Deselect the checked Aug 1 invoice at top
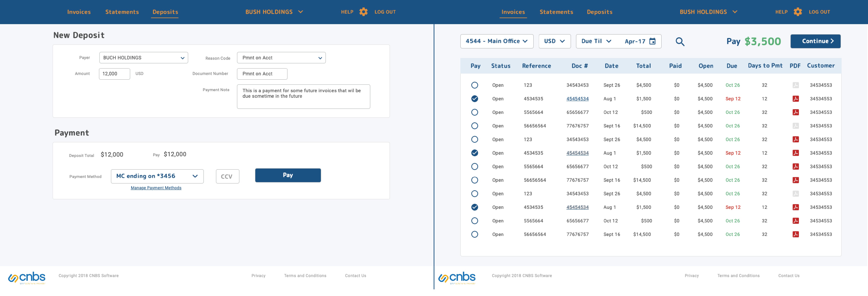Screen dimensions: 868x296 pos(475,98)
